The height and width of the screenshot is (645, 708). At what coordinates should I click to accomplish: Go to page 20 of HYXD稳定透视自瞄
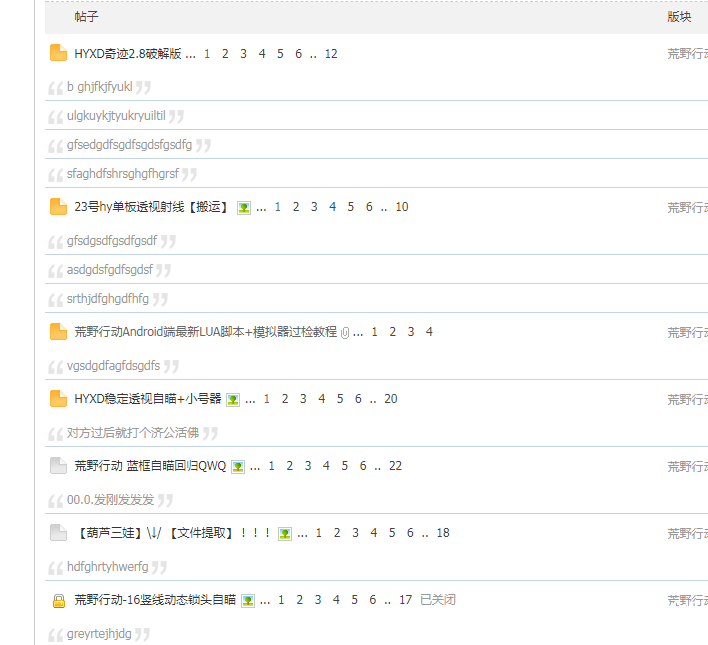click(391, 399)
